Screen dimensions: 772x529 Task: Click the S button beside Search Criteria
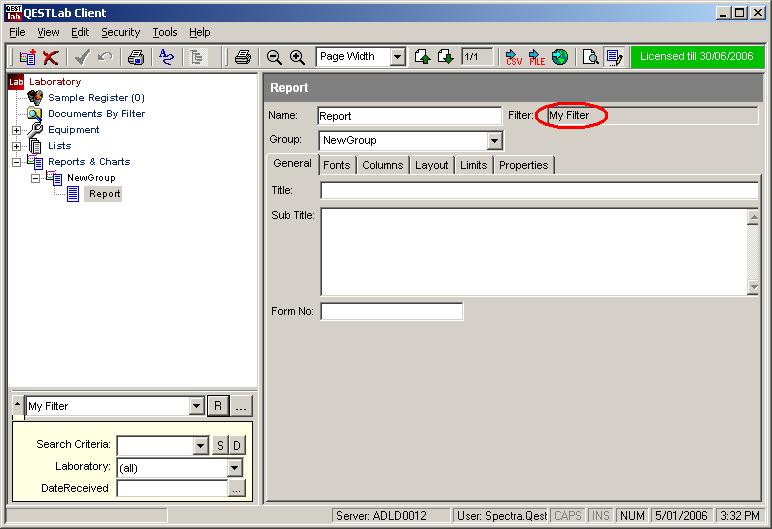[220, 445]
